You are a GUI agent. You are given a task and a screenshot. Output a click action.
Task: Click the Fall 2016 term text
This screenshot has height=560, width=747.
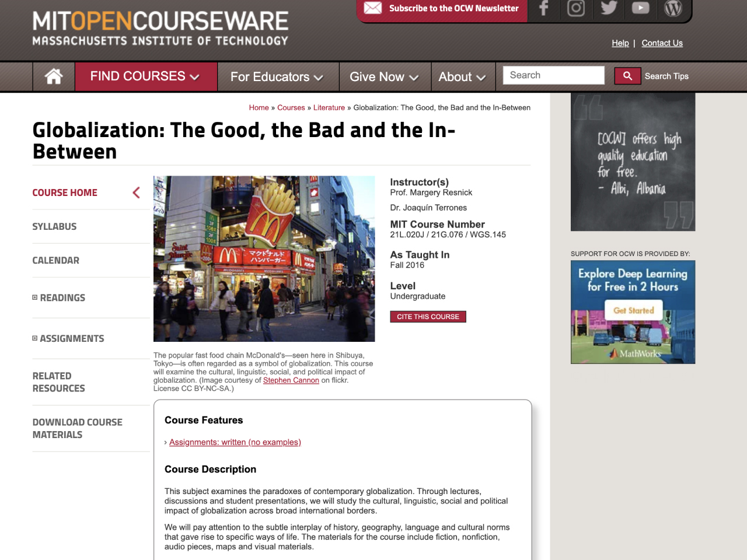click(x=407, y=265)
